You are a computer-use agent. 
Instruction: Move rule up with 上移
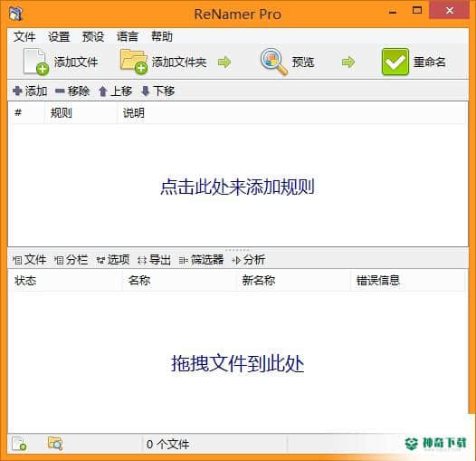(115, 91)
